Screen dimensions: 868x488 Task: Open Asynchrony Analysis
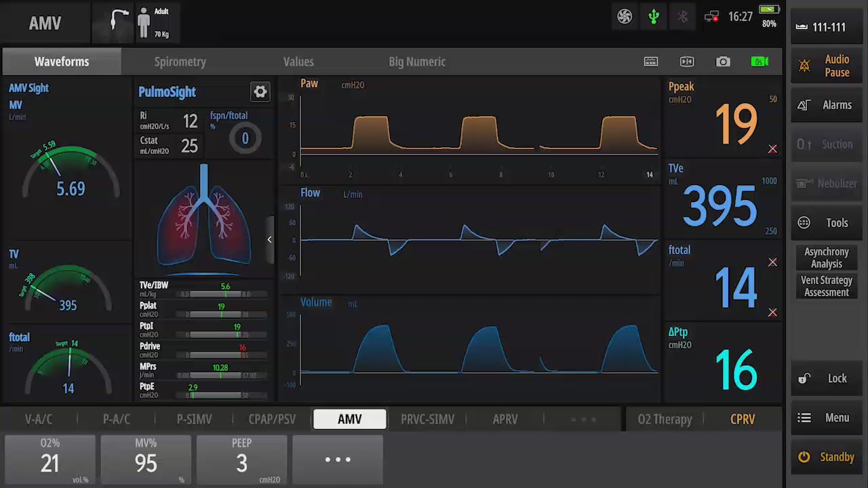click(x=826, y=258)
